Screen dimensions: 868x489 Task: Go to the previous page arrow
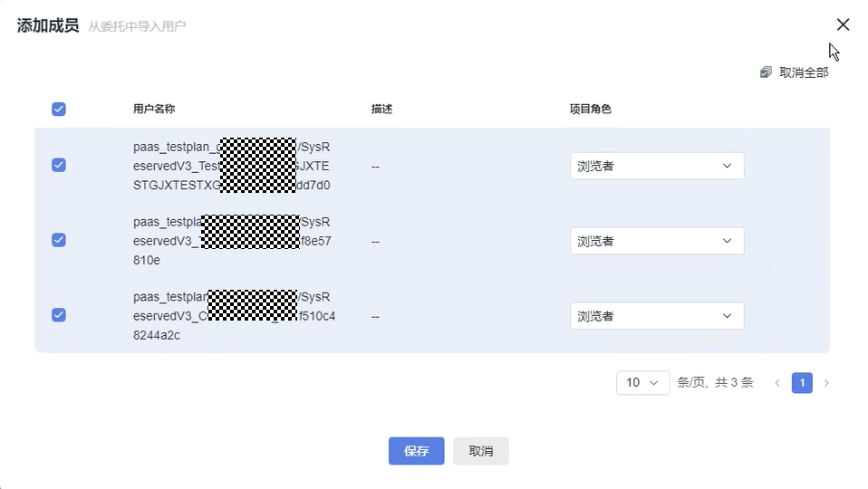pyautogui.click(x=777, y=383)
